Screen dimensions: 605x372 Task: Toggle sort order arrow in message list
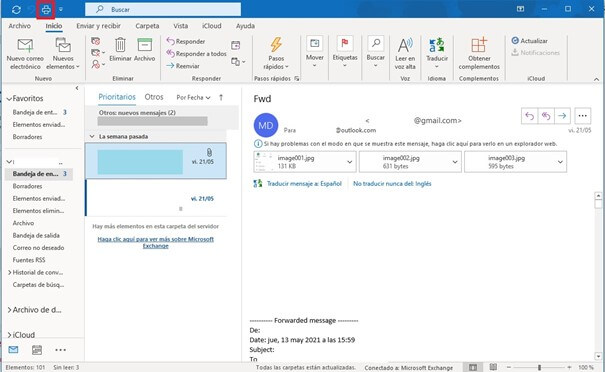tap(221, 98)
